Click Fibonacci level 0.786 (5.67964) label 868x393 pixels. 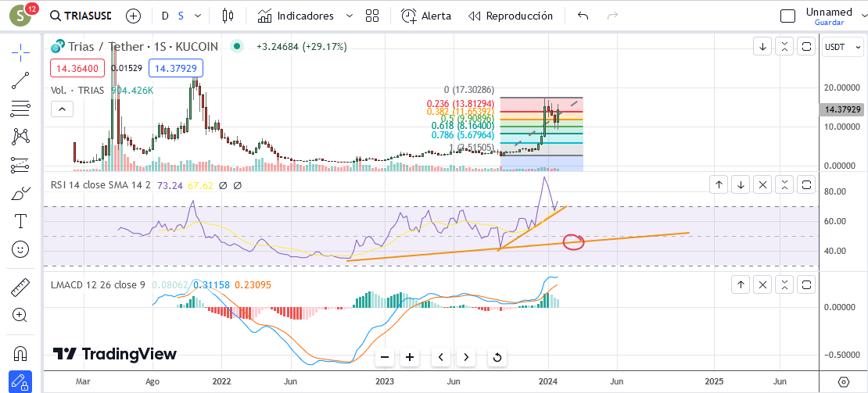point(462,135)
